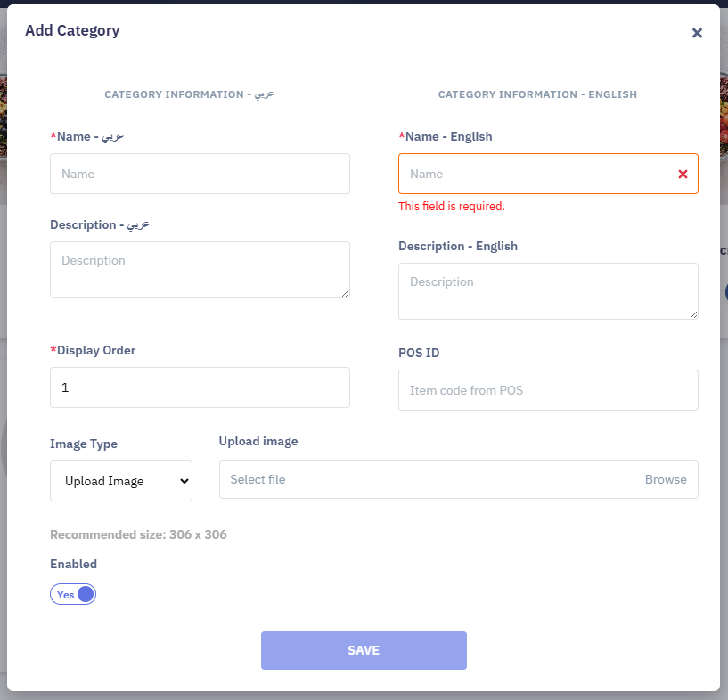
Task: Click the Select file upload field
Action: click(426, 479)
